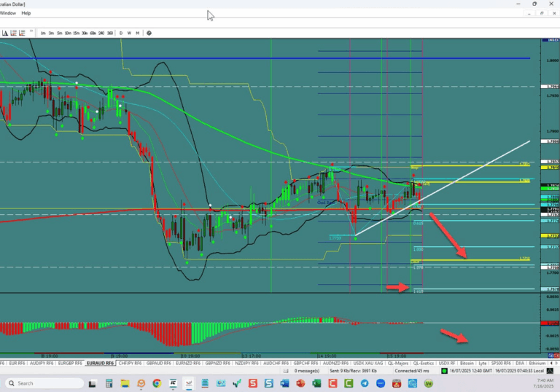Switch chart to 3m timeframe
The height and width of the screenshot is (392, 560).
point(51,34)
